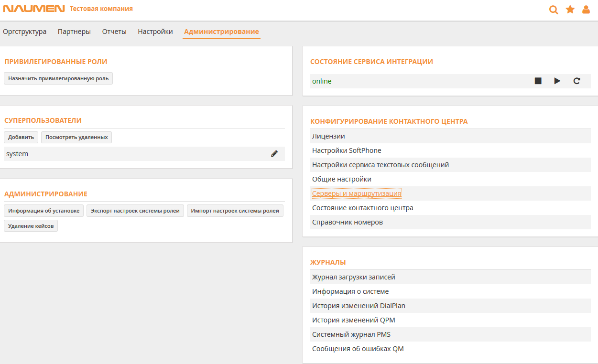Click the NAUMEN logo

pyautogui.click(x=33, y=9)
